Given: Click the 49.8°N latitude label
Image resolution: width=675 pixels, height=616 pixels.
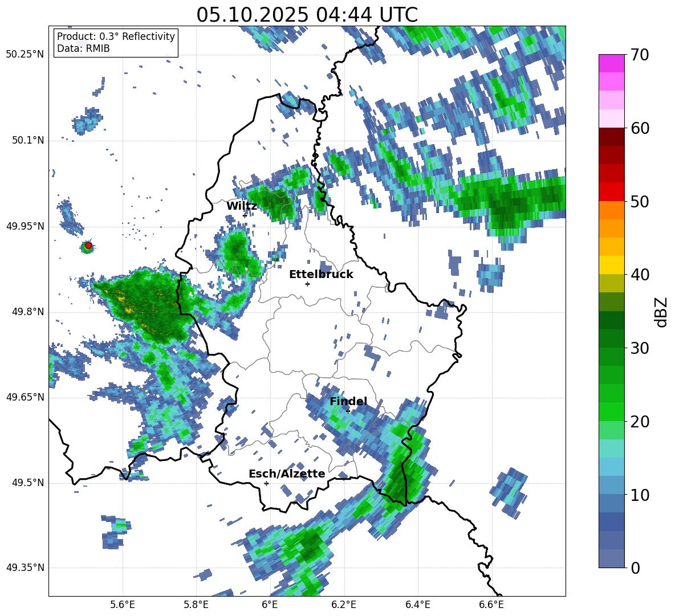Looking at the screenshot, I should click(27, 312).
